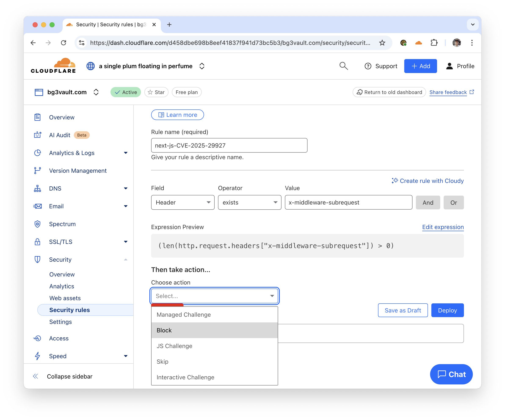505x420 pixels.
Task: Open the Choose action Select dropdown
Action: (x=214, y=296)
